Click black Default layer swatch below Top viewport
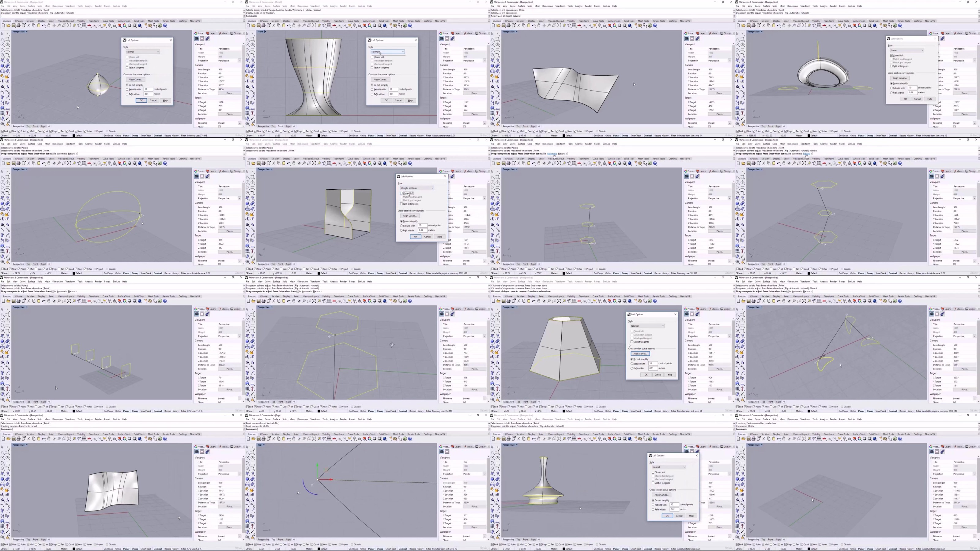 point(319,549)
